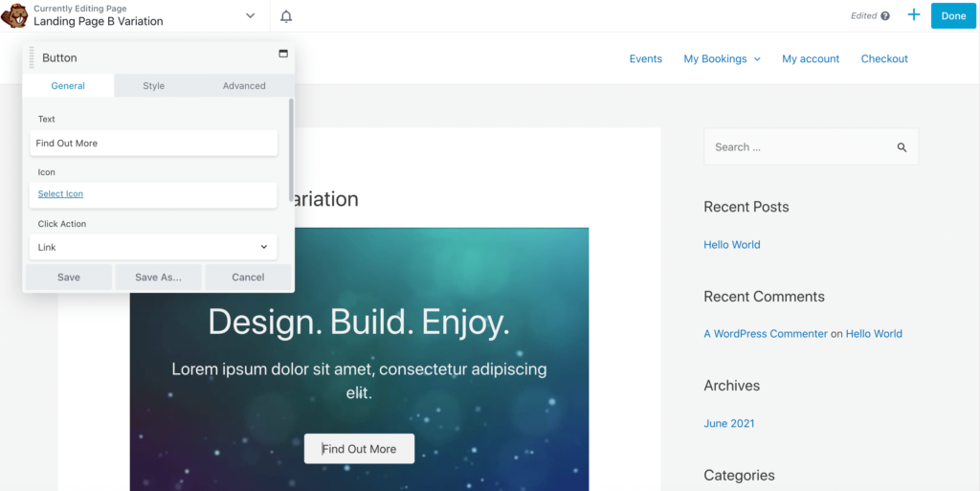Switch to the Style tab
The width and height of the screenshot is (980, 491).
(154, 85)
